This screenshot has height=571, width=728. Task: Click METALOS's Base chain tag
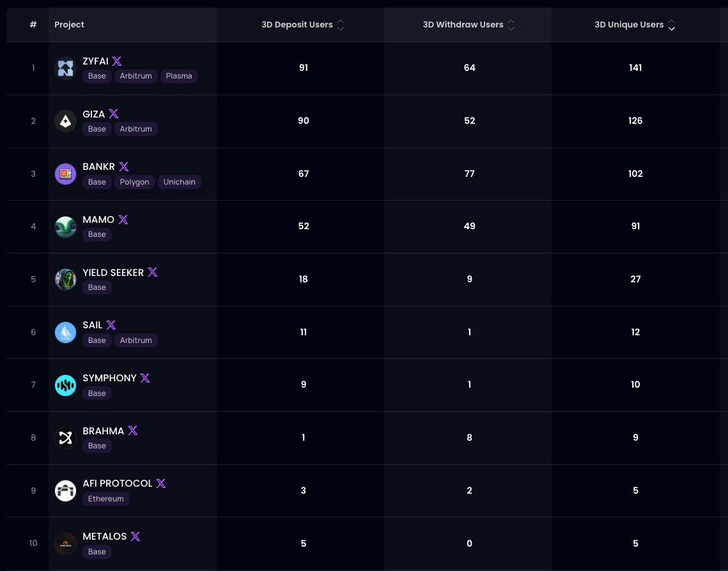click(x=97, y=551)
